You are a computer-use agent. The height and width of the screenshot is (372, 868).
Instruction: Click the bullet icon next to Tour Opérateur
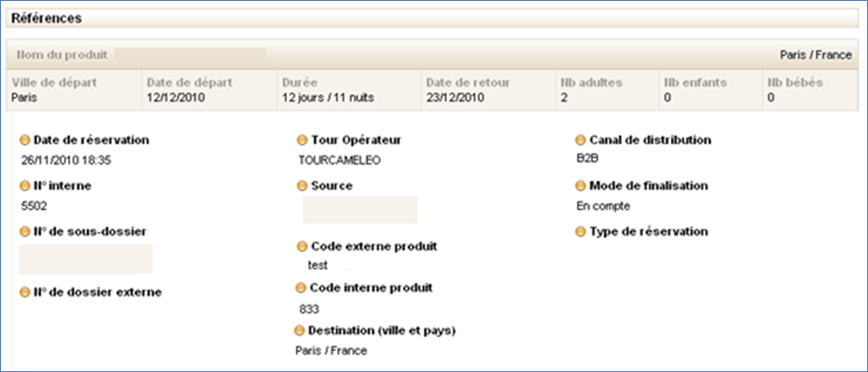304,140
